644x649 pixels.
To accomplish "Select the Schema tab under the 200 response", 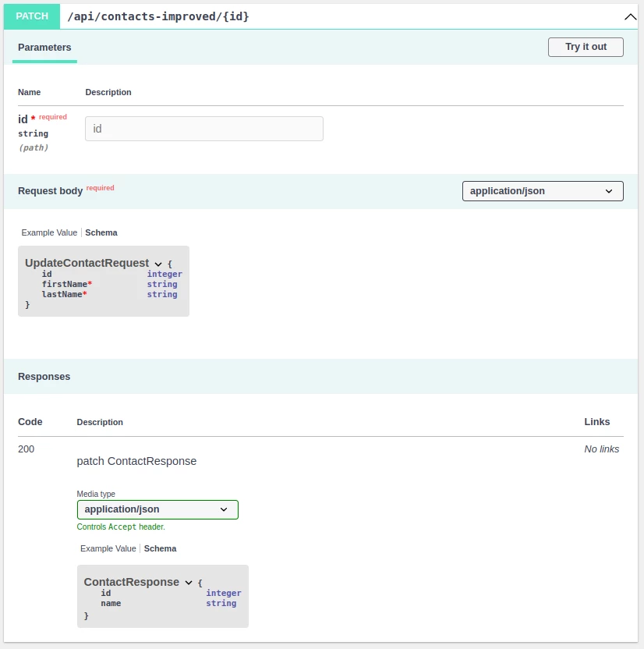I will (160, 548).
